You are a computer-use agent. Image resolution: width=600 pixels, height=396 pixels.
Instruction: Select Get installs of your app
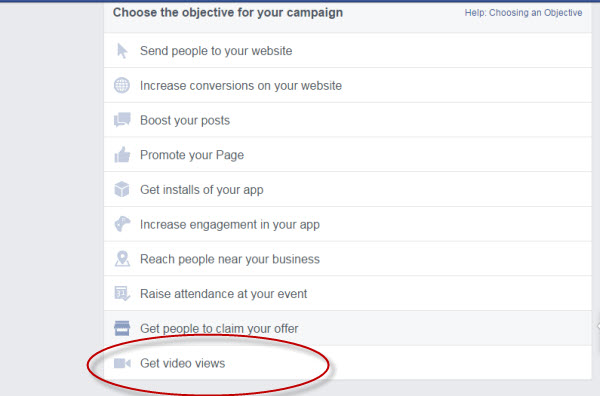347,189
